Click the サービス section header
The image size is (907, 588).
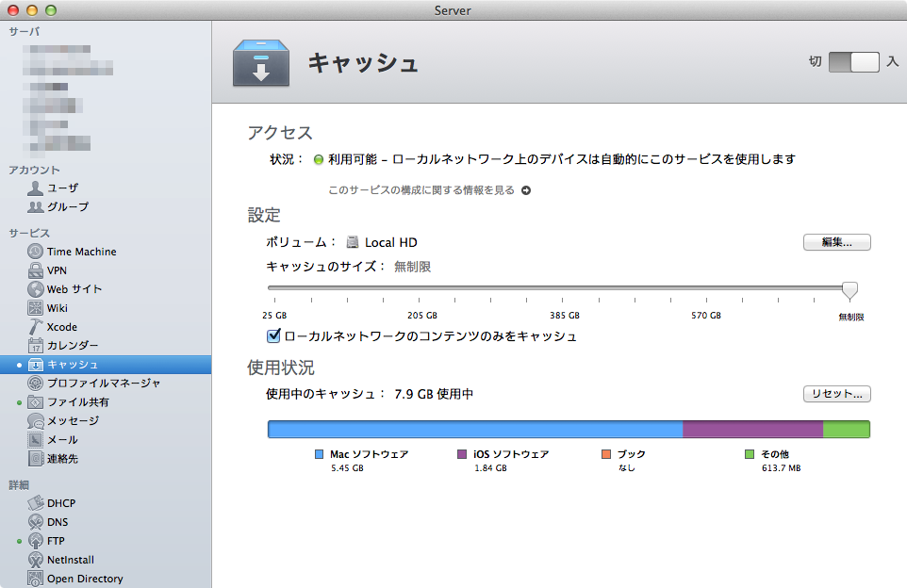click(29, 233)
